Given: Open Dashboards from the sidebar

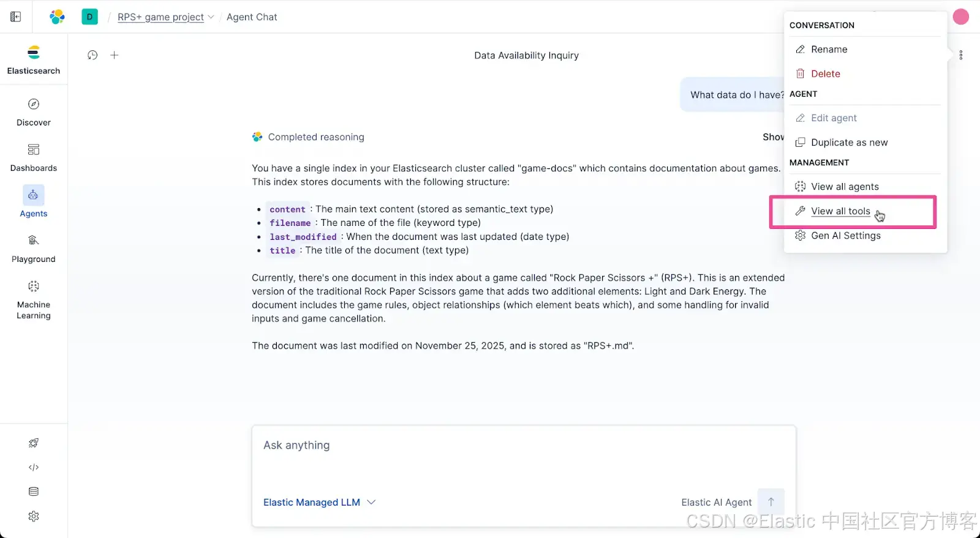Looking at the screenshot, I should [34, 158].
